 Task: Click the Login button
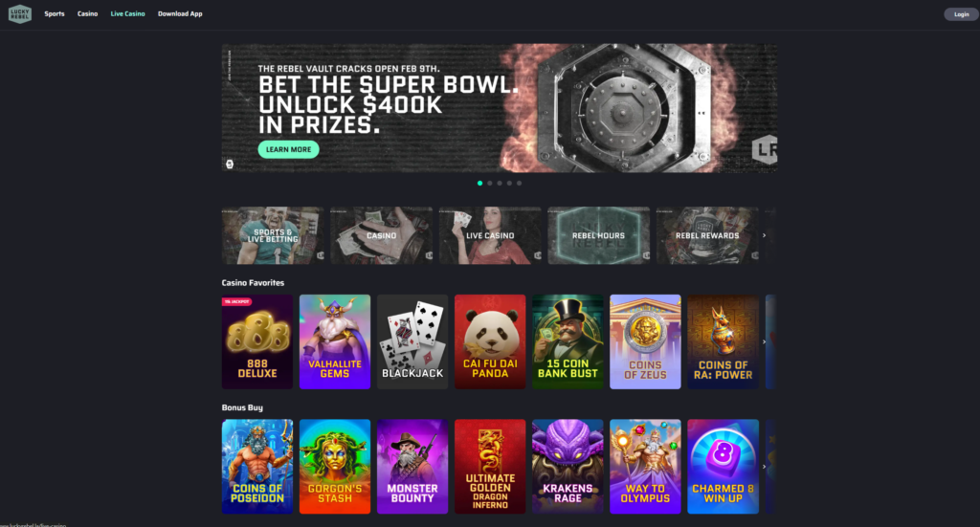click(x=961, y=14)
